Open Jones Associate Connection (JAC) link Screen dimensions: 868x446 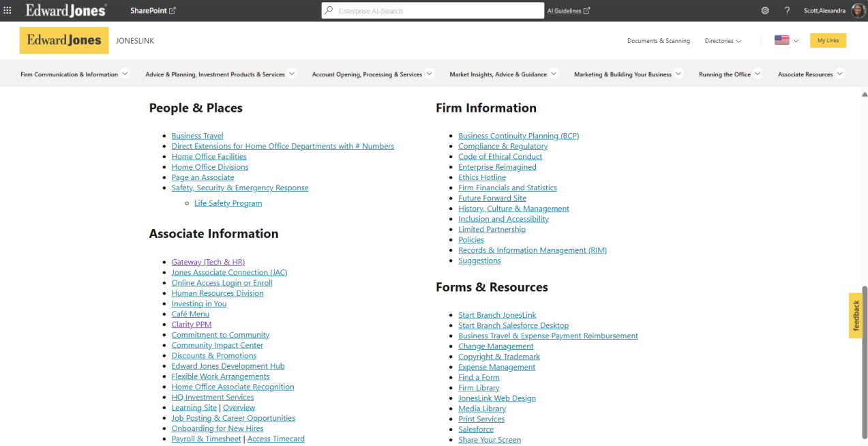click(229, 273)
